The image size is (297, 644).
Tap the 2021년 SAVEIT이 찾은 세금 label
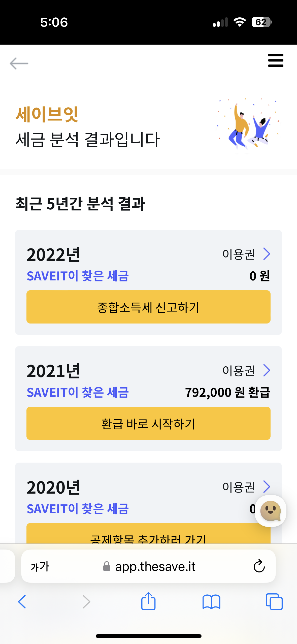pyautogui.click(x=78, y=392)
